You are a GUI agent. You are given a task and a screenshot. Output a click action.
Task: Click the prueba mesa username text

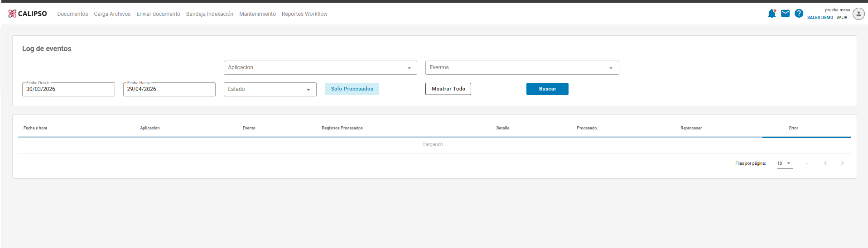837,10
